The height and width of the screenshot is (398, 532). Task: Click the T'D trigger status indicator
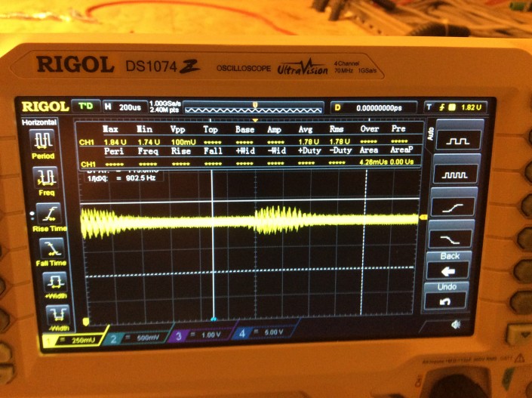coord(86,106)
